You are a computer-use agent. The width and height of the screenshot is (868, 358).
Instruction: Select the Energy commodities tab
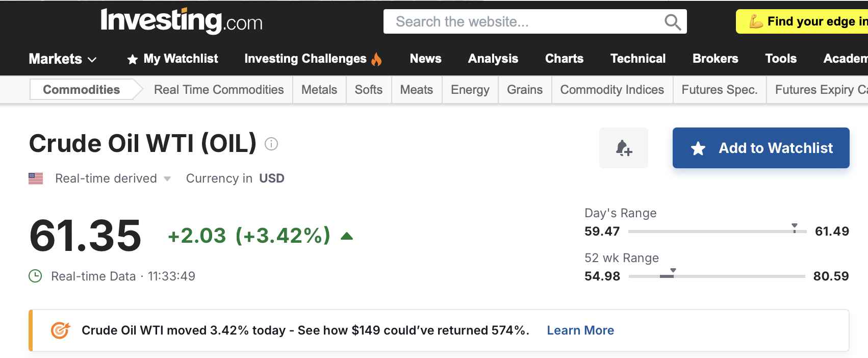pyautogui.click(x=470, y=90)
